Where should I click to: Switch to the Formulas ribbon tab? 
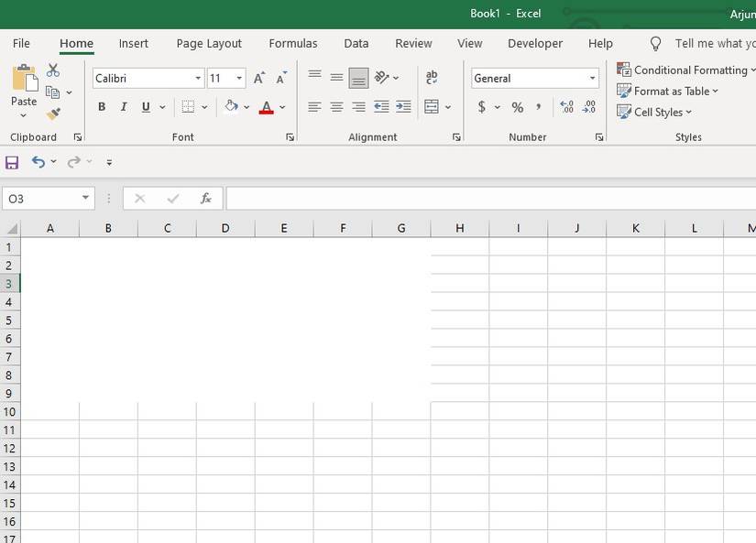click(293, 43)
